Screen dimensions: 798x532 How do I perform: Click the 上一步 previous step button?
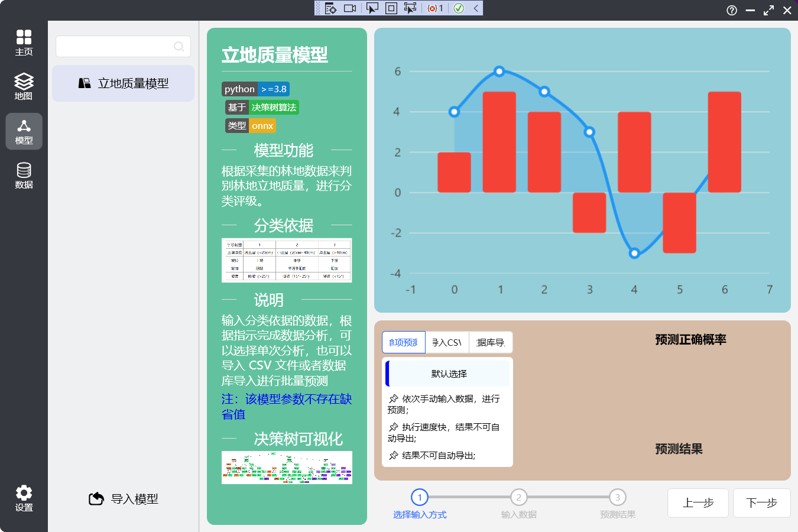point(698,503)
